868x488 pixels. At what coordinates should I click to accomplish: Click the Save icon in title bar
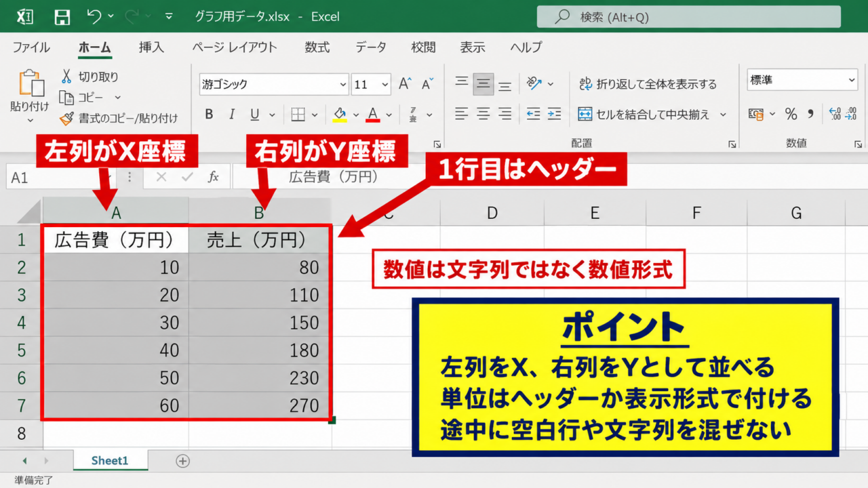62,17
